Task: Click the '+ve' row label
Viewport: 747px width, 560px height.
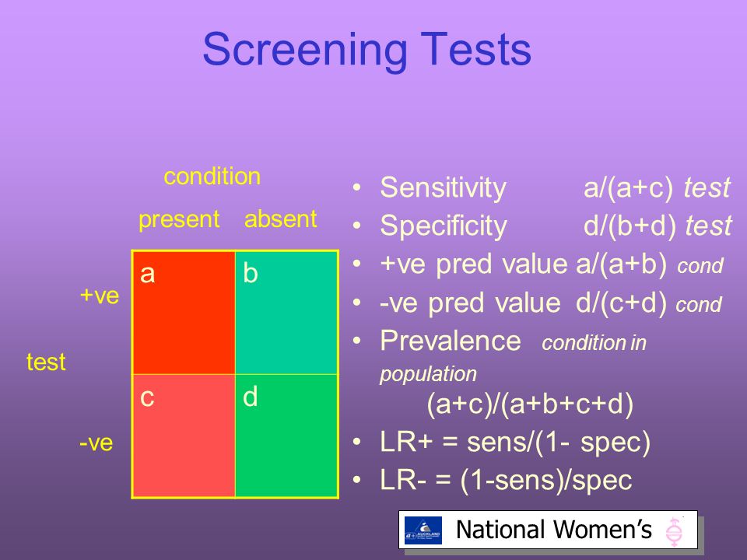Action: pos(99,296)
